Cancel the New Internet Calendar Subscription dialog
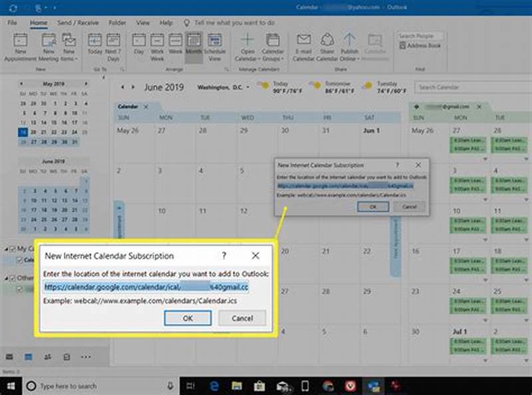 tap(242, 319)
